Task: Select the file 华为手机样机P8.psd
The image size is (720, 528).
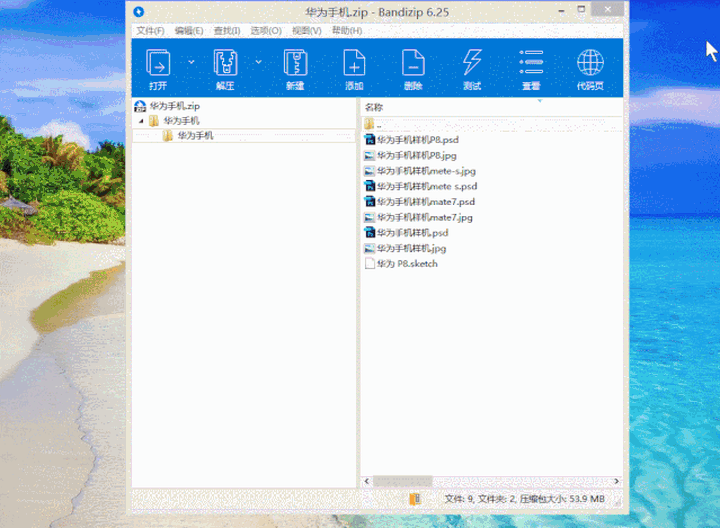Action: (417, 140)
